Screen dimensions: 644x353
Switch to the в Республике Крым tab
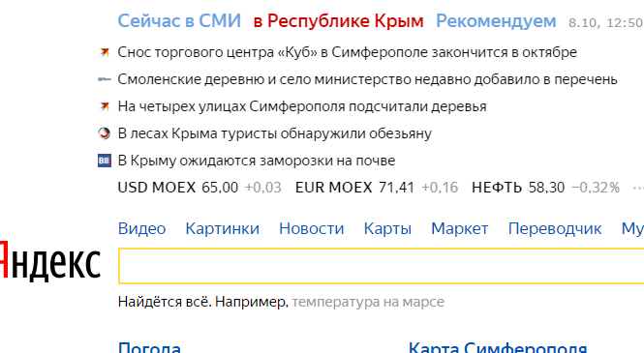pyautogui.click(x=338, y=20)
